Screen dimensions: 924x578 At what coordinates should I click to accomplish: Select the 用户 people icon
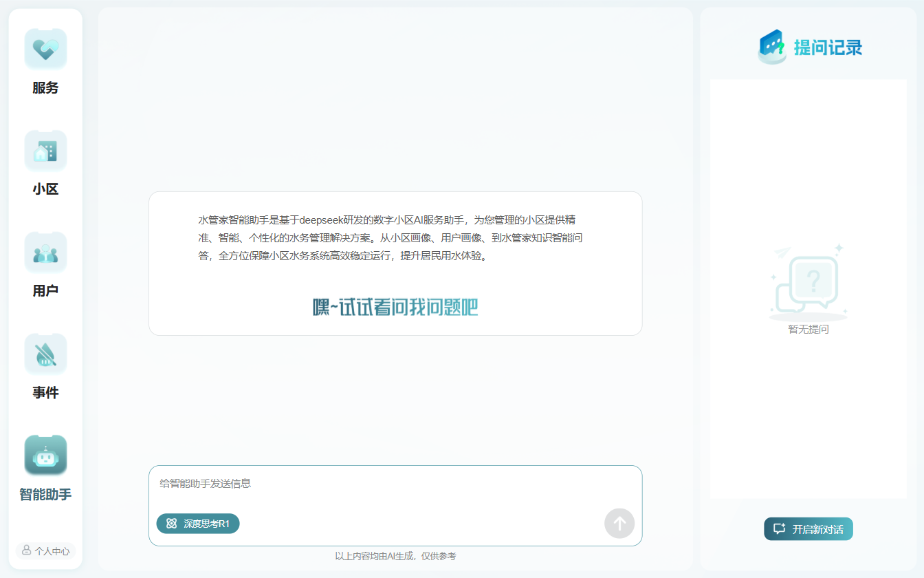(45, 253)
